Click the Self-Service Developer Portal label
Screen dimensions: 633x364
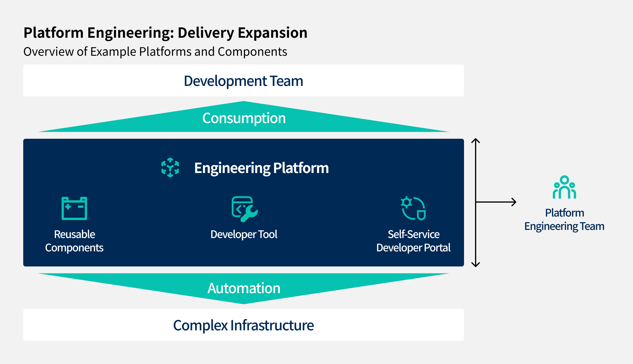(413, 241)
